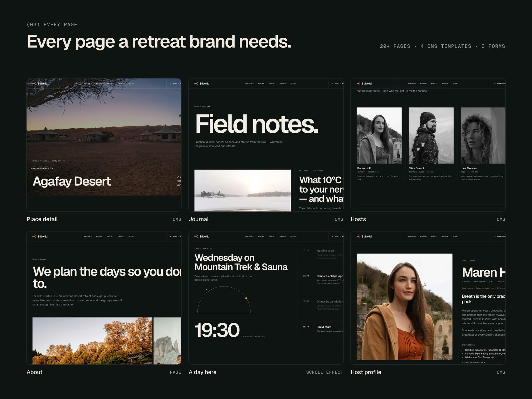Click the Maren Holt name under portrait
The height and width of the screenshot is (399, 532).
click(364, 168)
